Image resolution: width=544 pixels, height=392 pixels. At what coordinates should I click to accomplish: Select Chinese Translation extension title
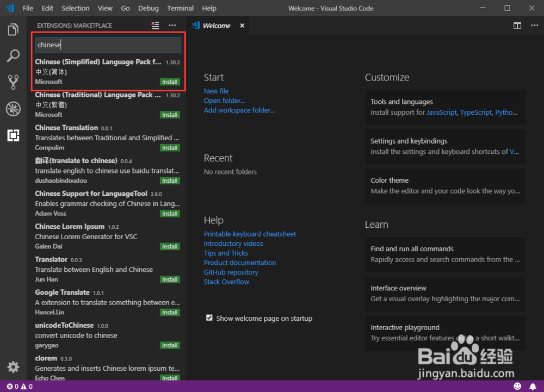pyautogui.click(x=66, y=128)
